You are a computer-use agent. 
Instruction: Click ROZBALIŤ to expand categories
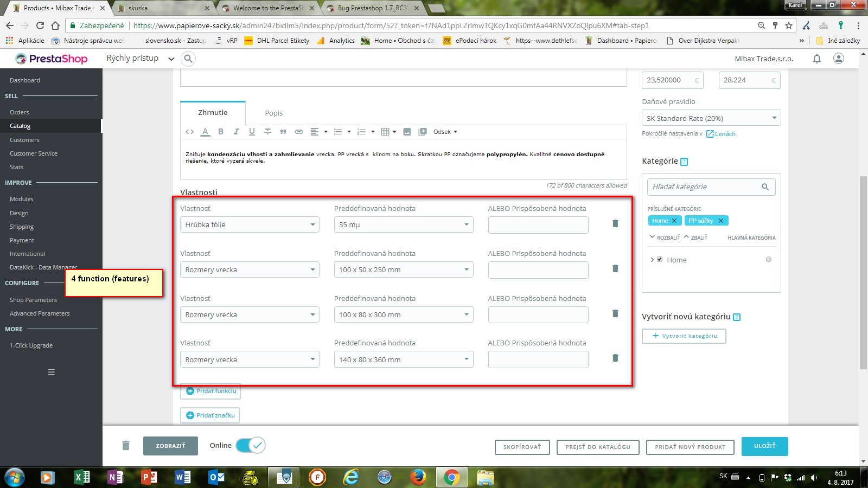click(x=665, y=237)
